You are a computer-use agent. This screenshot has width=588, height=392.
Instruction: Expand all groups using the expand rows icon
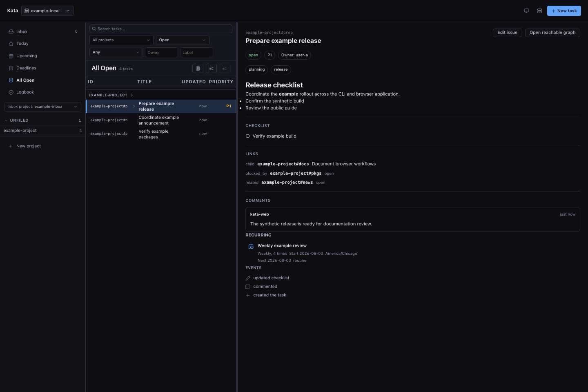tap(211, 69)
